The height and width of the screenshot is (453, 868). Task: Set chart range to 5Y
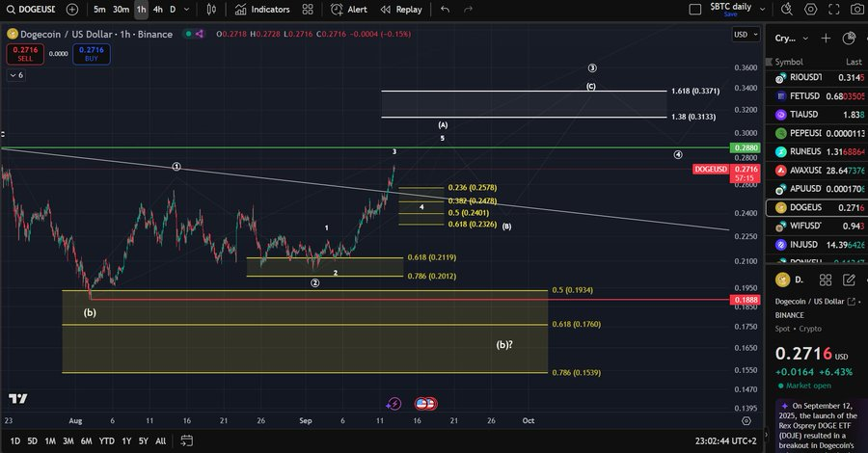tap(144, 440)
